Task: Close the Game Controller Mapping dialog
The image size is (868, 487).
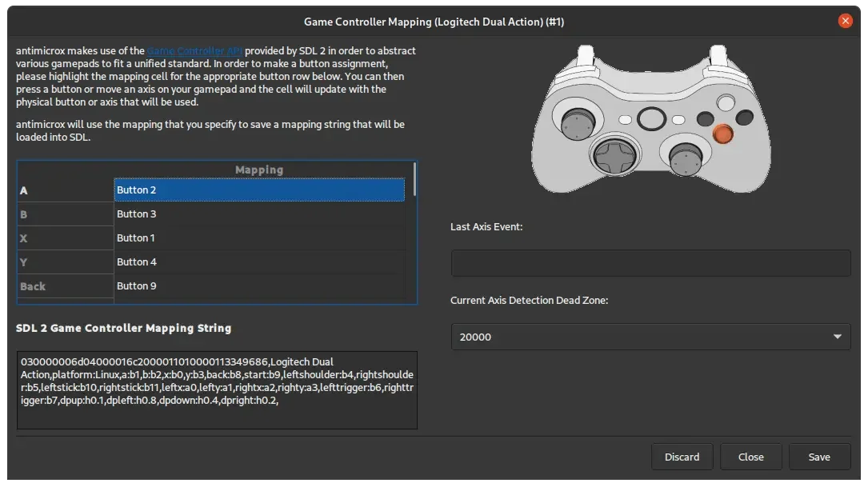Action: 845,21
